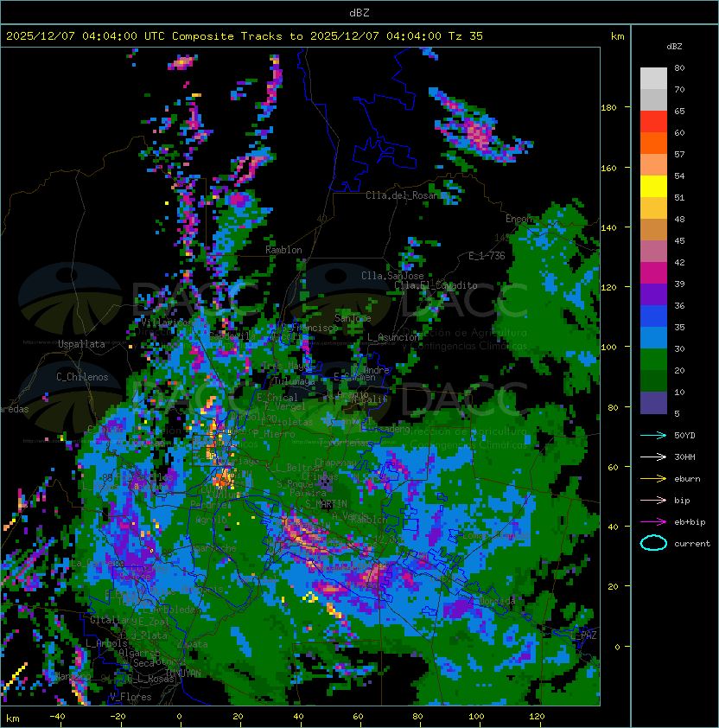Click the white 30HM arrow legend icon
719x728 pixels.
(653, 457)
